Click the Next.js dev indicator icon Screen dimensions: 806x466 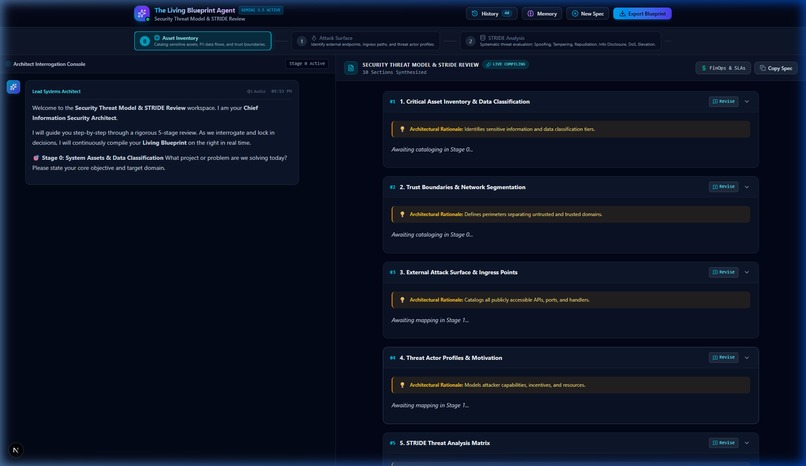[x=16, y=450]
